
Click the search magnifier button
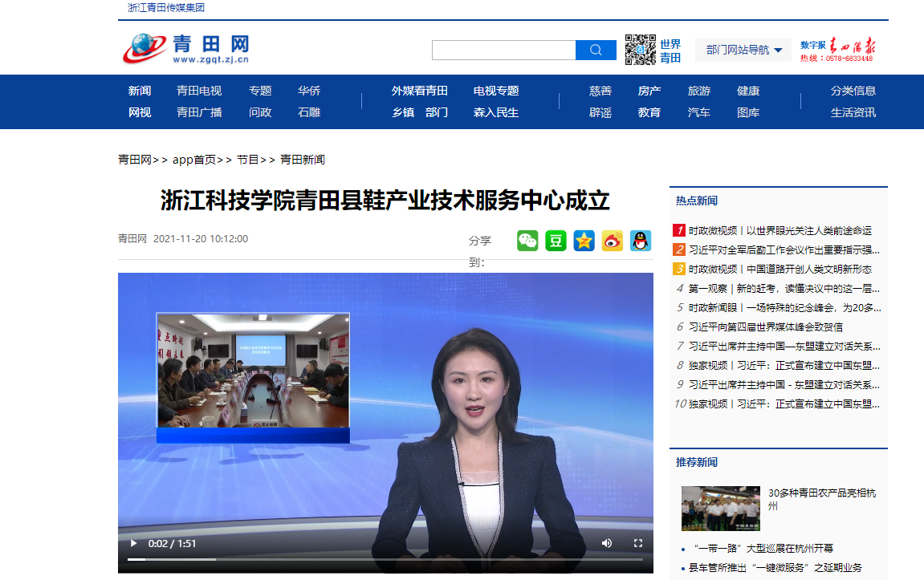tap(596, 51)
